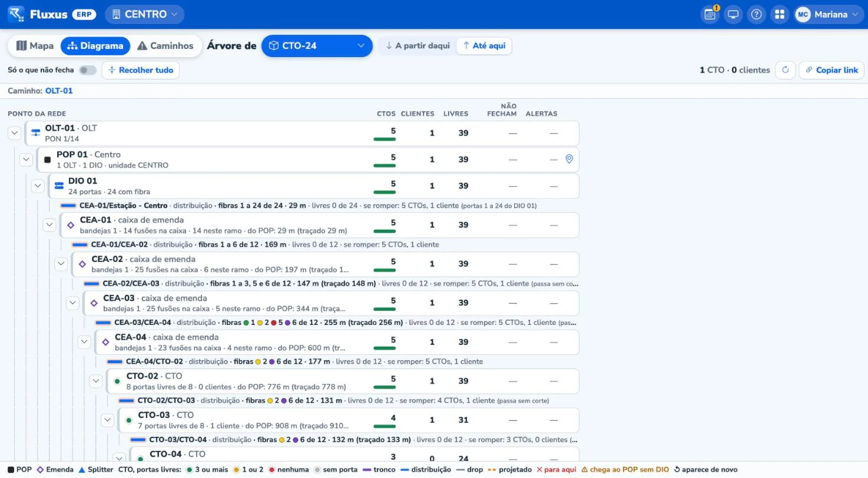Viewport: 868px width, 478px height.
Task: Click the black square POP 01 icon
Action: [48, 160]
